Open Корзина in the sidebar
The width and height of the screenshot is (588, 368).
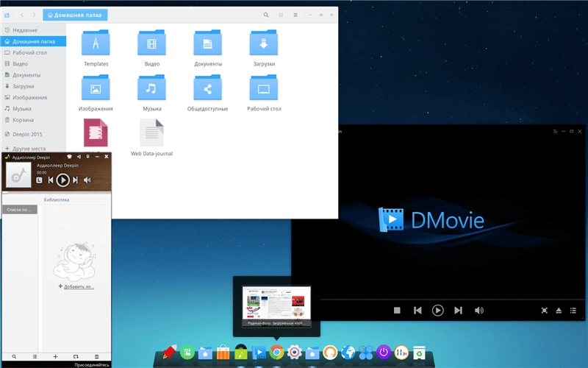tap(33, 120)
